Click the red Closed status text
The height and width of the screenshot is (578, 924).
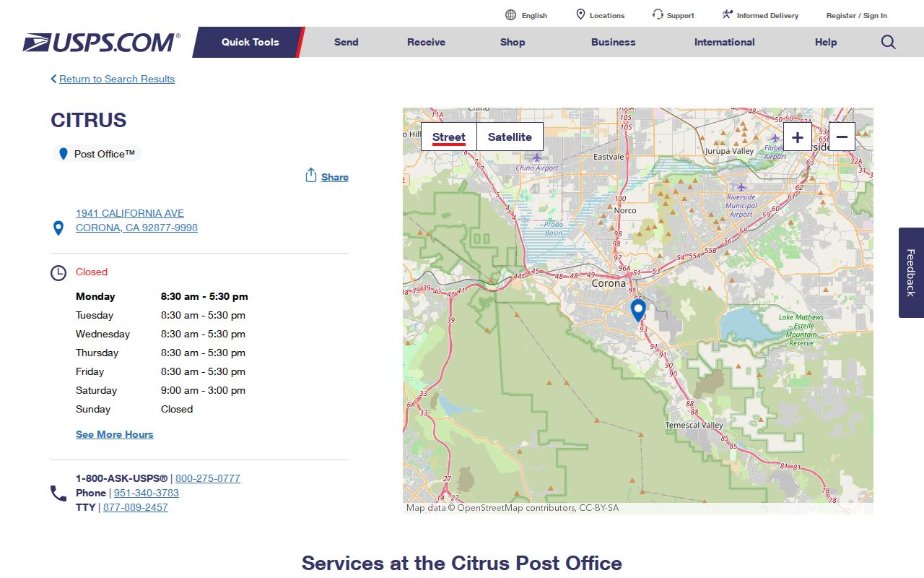(92, 272)
